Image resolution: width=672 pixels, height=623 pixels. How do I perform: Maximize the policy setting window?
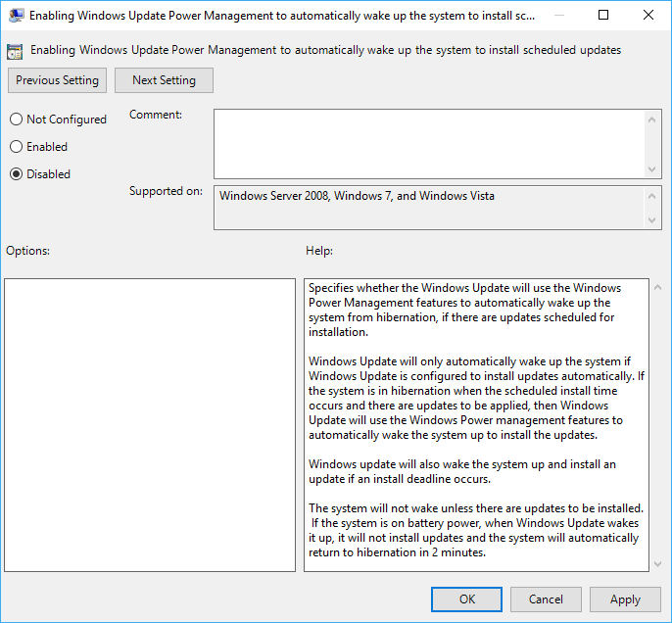click(x=603, y=16)
